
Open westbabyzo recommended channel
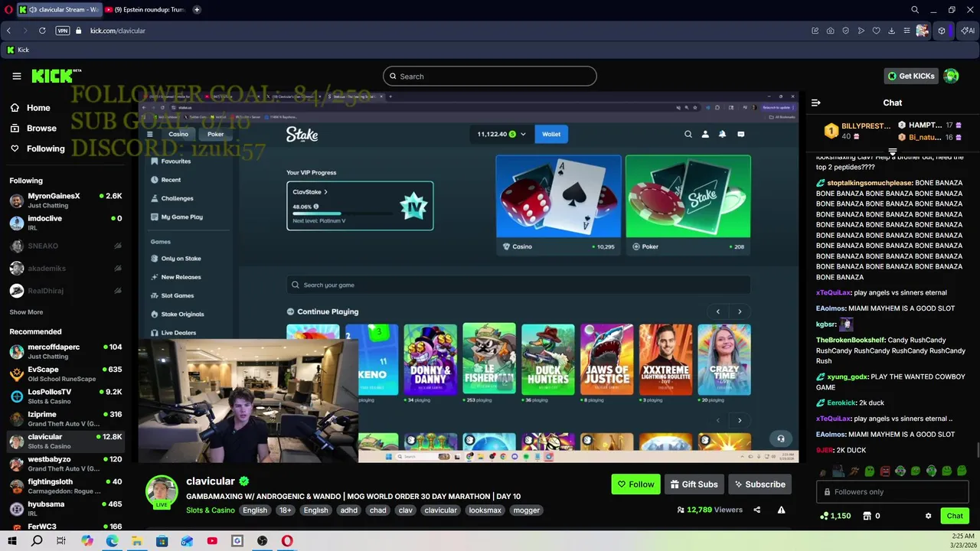pos(65,464)
